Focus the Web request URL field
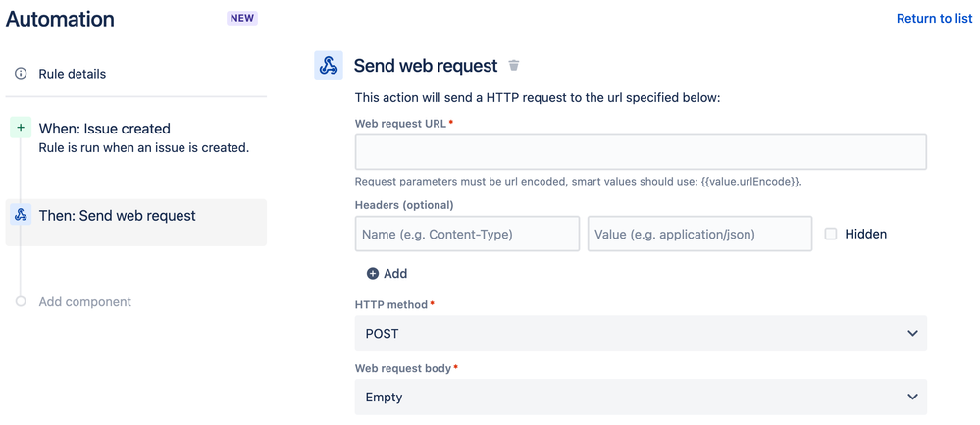The width and height of the screenshot is (980, 425). point(641,152)
